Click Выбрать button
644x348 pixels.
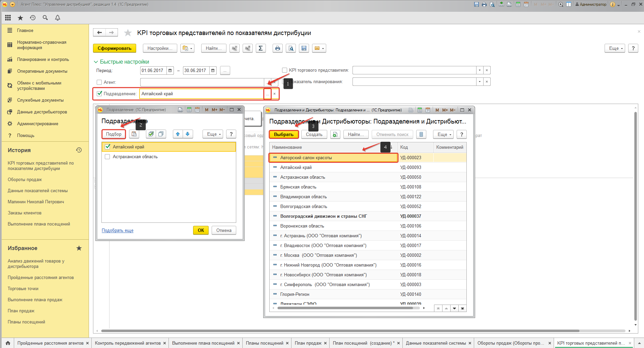click(283, 134)
